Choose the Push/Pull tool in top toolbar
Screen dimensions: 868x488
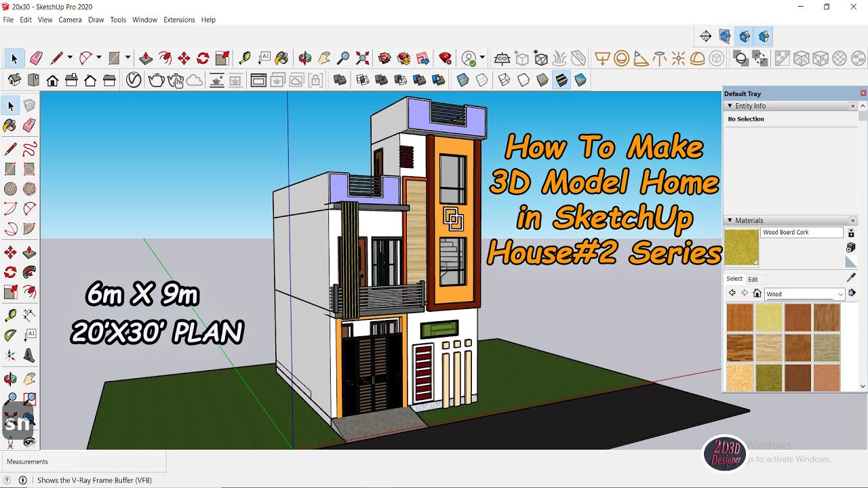click(x=145, y=58)
